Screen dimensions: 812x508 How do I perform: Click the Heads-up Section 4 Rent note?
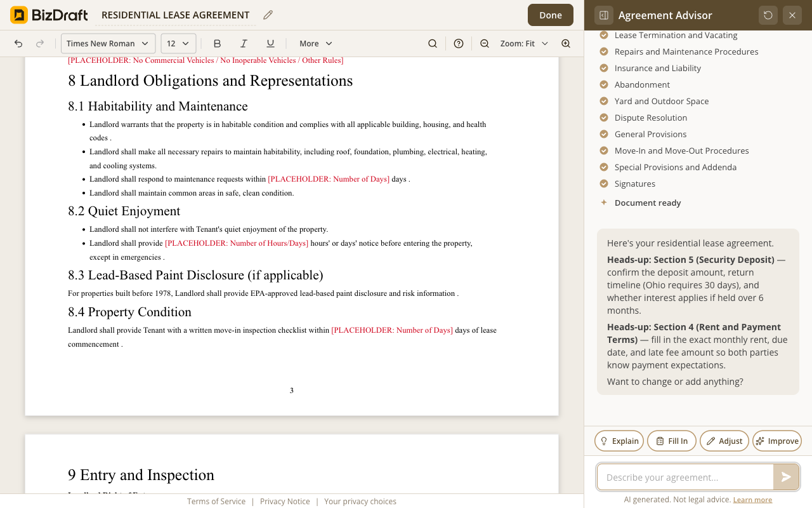point(698,346)
